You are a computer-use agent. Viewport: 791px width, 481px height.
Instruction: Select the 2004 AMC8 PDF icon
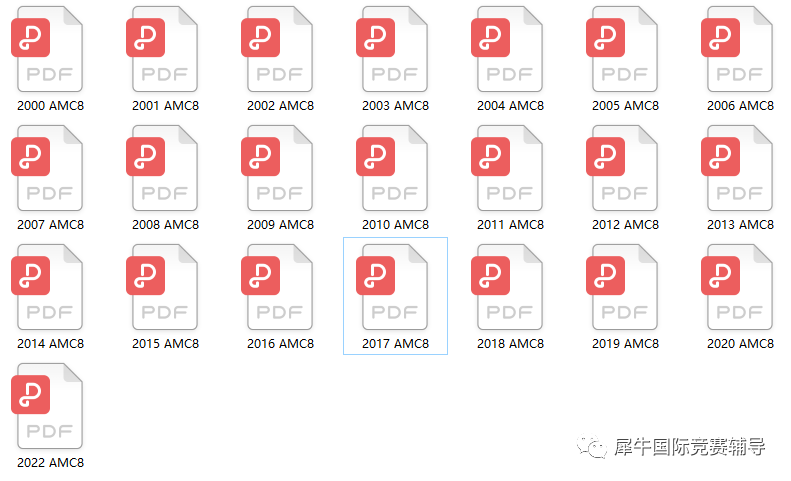click(507, 49)
